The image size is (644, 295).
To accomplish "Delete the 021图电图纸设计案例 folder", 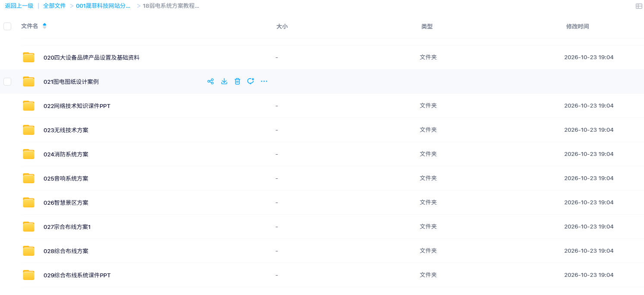I will (237, 81).
